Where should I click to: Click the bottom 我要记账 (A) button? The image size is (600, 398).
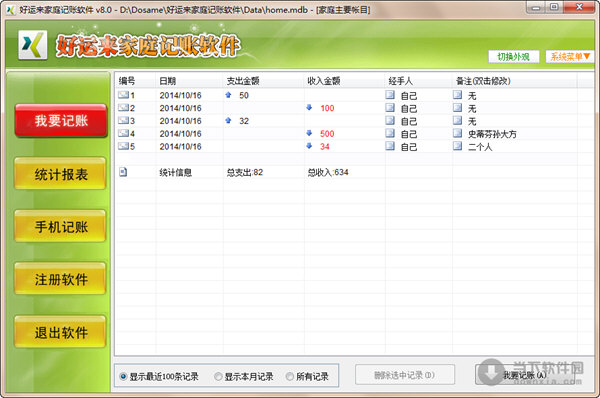pyautogui.click(x=525, y=375)
